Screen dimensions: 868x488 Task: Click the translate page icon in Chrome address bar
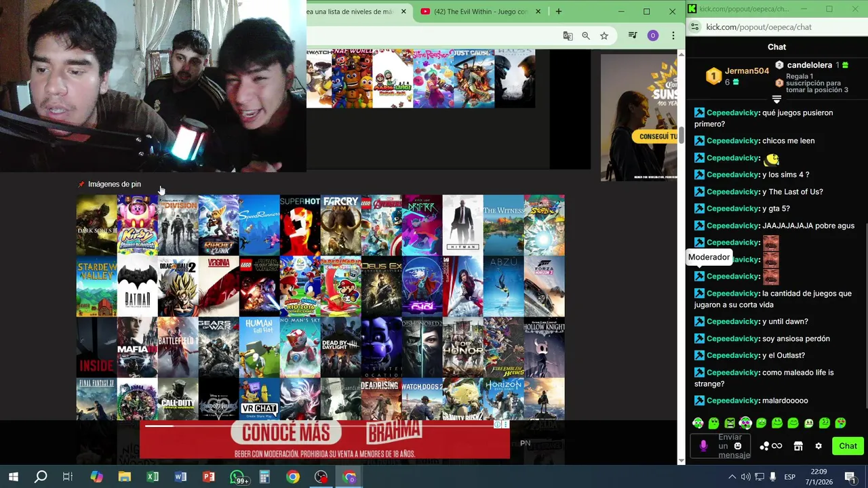coord(568,36)
